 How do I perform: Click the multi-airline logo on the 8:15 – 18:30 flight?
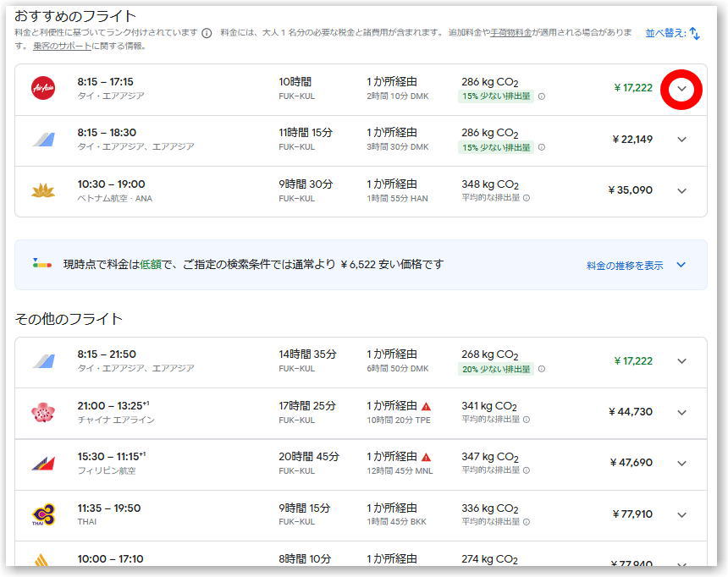(44, 140)
